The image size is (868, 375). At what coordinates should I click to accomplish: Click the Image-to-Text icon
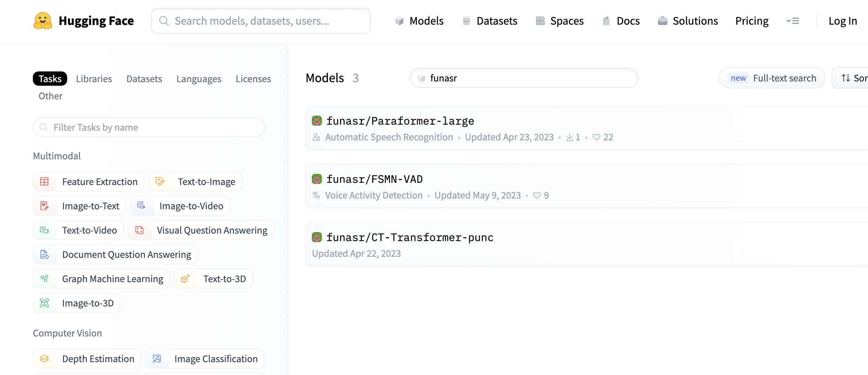point(44,206)
